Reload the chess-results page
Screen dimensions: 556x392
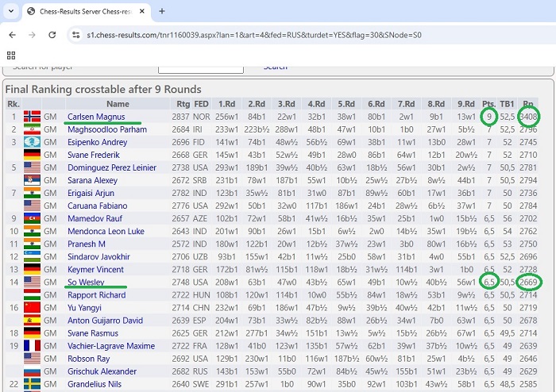tap(52, 35)
